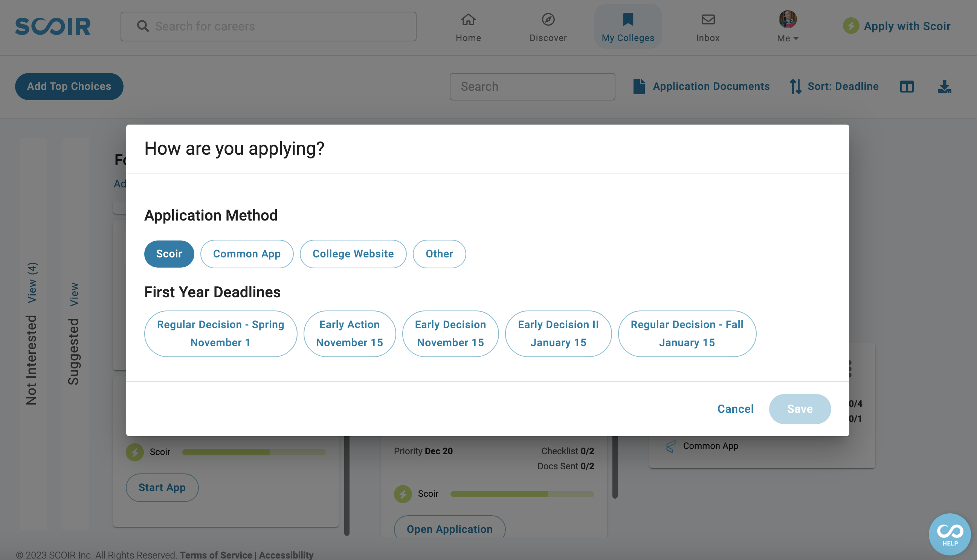
Task: Click the Common App logo icon
Action: tap(671, 446)
